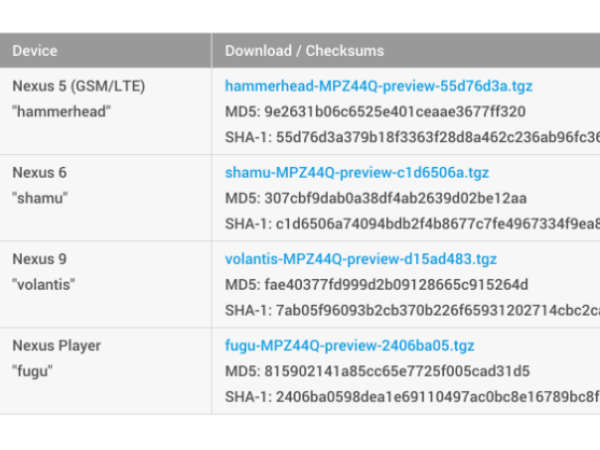
Task: Click the "volantis" codename text
Action: point(46,285)
